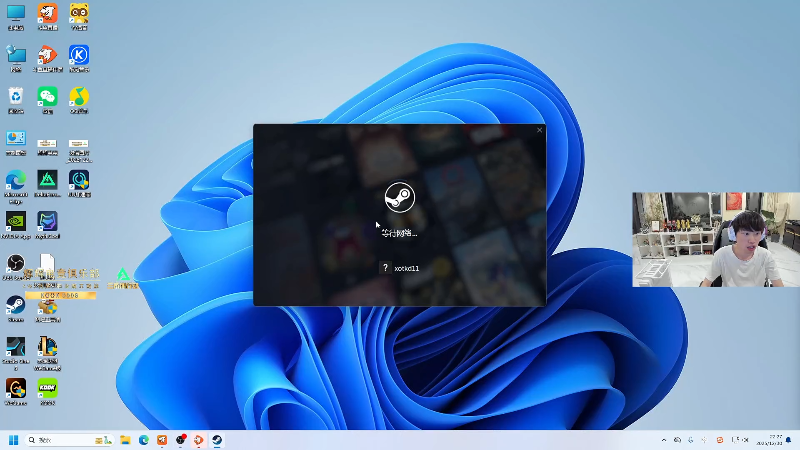Screen dimensions: 800x450
Task: Open the green triangle app desktop icon below the image files
Action: pyautogui.click(x=47, y=184)
